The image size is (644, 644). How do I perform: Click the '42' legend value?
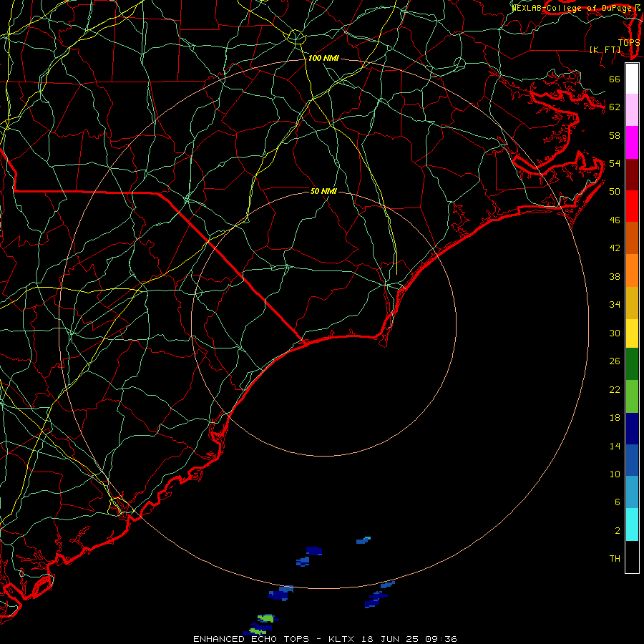click(x=615, y=248)
